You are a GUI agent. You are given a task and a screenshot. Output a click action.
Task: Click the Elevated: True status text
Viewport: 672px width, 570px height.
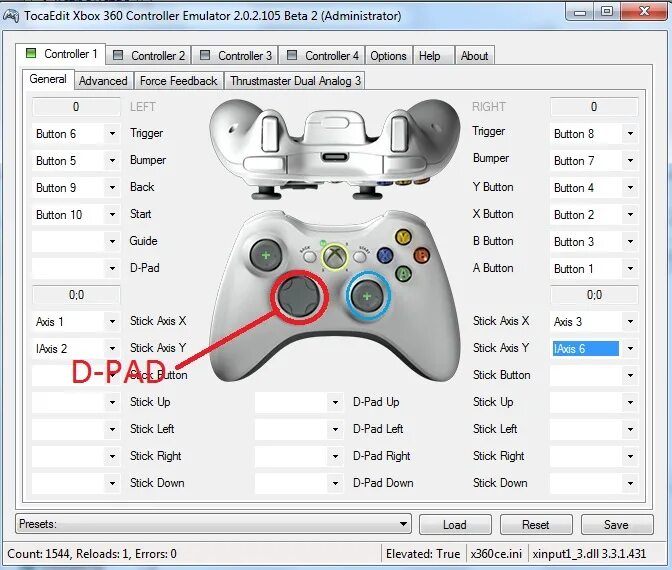point(423,554)
